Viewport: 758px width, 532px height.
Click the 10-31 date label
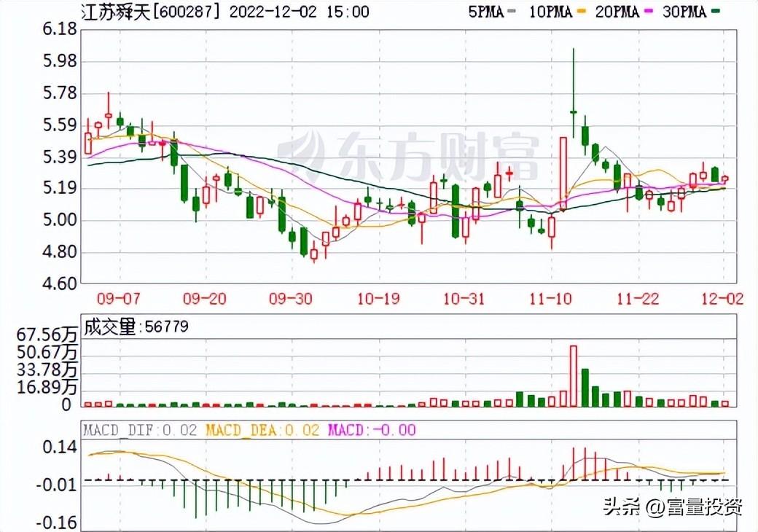[x=464, y=299]
